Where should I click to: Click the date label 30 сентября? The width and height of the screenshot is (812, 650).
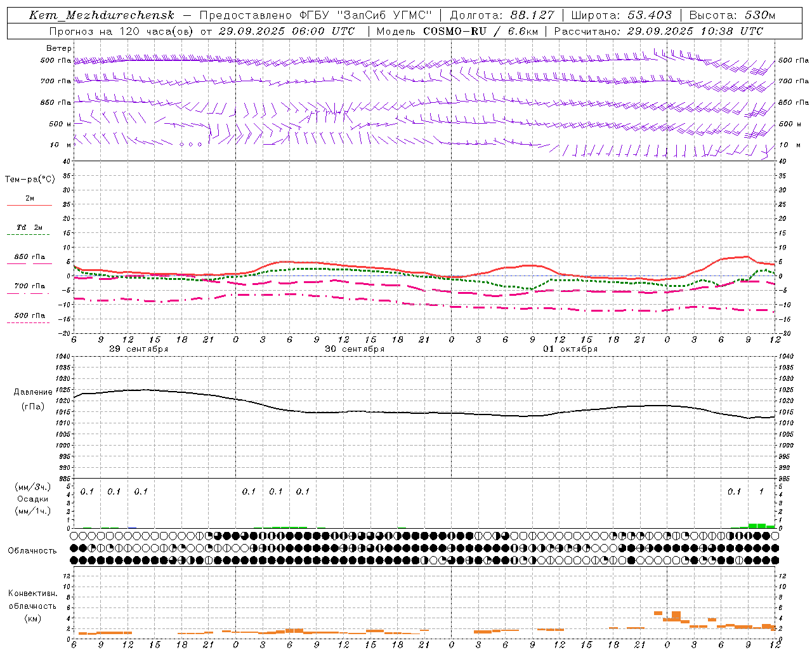(x=355, y=349)
